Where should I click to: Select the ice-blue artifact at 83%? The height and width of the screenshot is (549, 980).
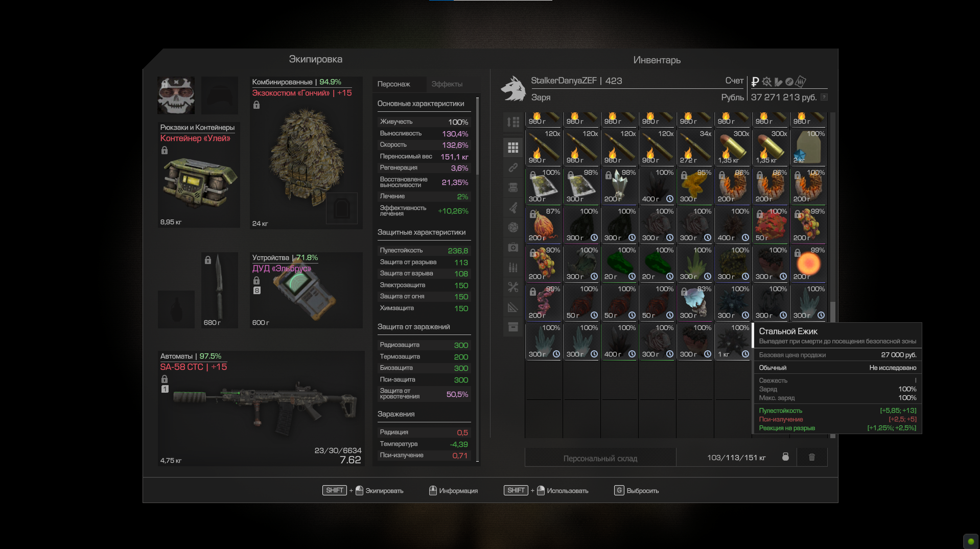tap(695, 302)
